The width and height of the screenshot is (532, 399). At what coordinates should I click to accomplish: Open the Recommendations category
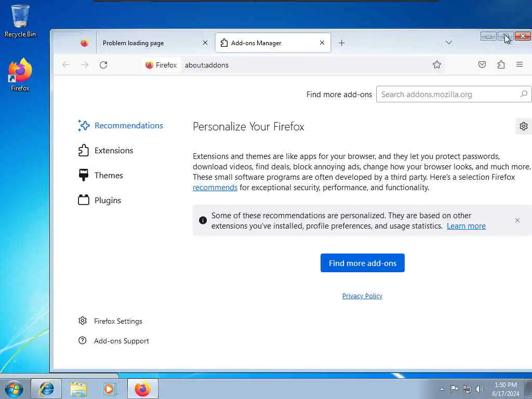pyautogui.click(x=121, y=126)
